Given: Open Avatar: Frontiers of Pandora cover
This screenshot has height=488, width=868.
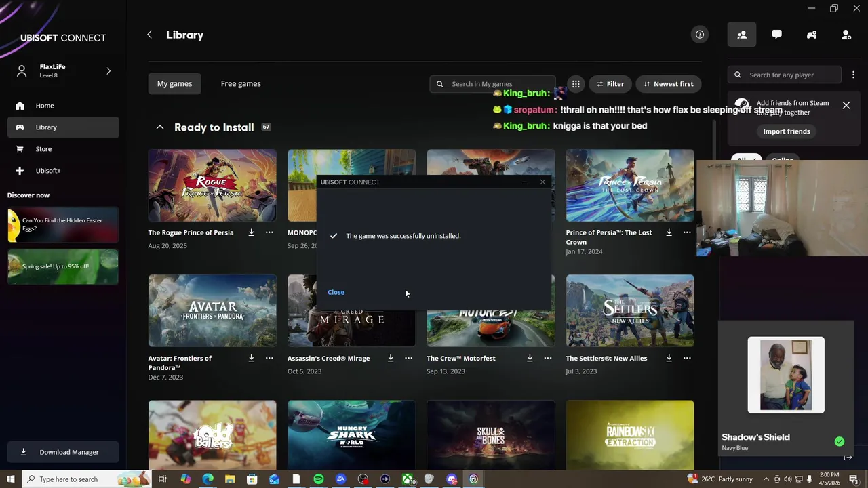Looking at the screenshot, I should [212, 310].
